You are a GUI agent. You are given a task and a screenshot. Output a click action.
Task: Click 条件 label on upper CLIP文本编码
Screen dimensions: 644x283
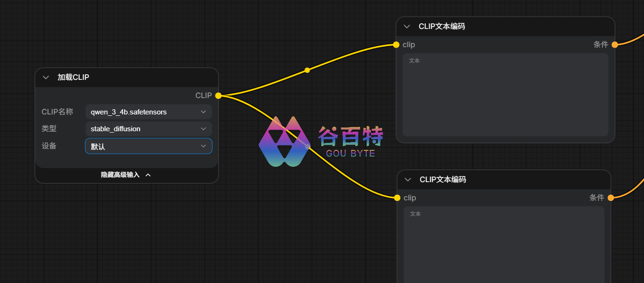pos(601,45)
